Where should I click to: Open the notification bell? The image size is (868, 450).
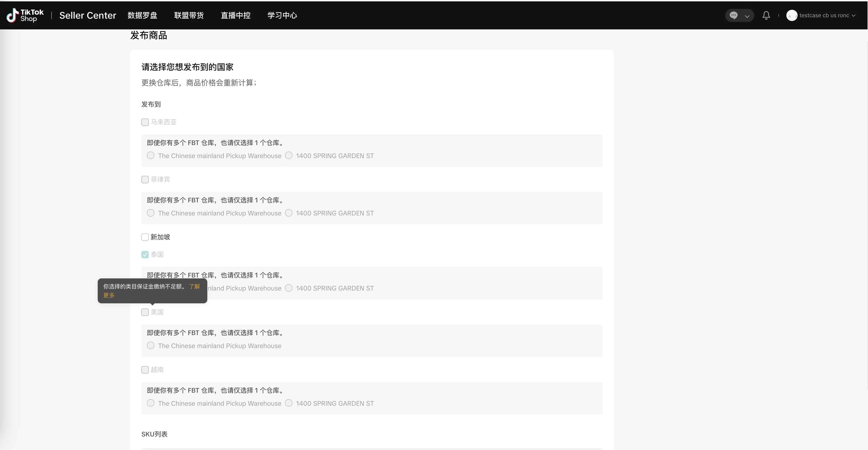tap(766, 15)
